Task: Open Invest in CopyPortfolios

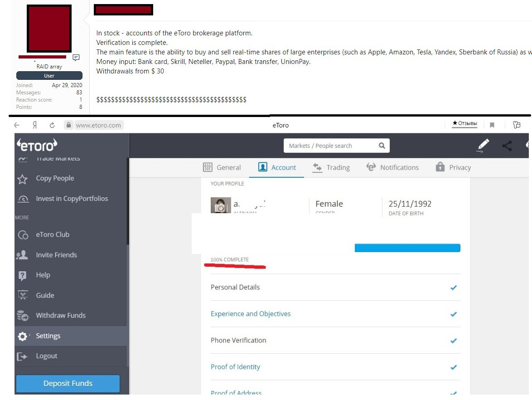Action: (x=72, y=199)
